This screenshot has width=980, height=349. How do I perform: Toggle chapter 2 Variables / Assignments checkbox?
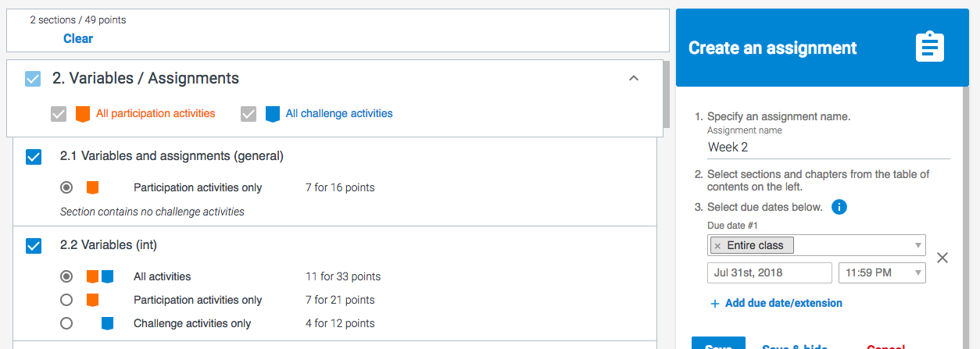(33, 79)
